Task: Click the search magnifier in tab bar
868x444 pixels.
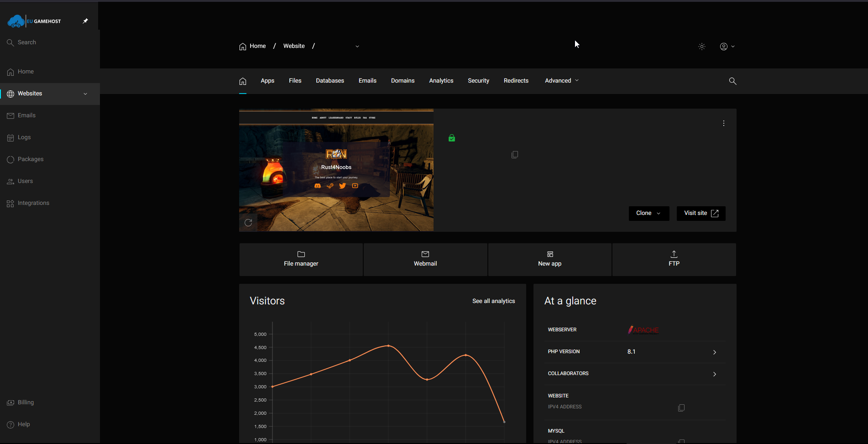Action: [x=732, y=81]
